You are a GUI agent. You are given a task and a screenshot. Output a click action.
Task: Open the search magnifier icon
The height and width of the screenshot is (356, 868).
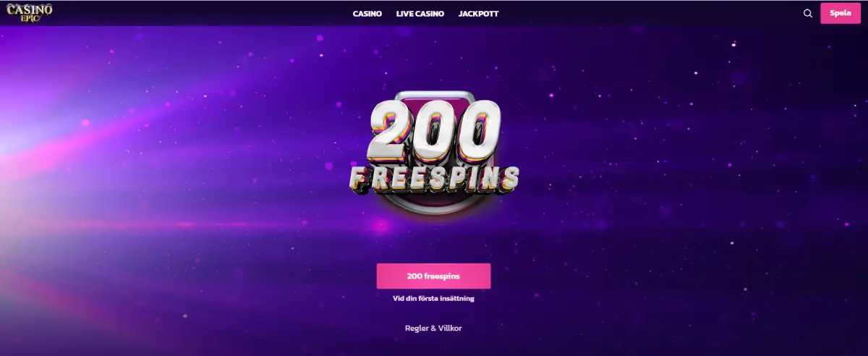[x=808, y=13]
